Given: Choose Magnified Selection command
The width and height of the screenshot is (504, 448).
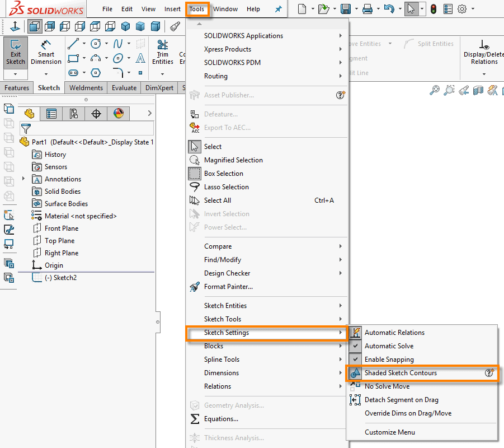Looking at the screenshot, I should [x=233, y=160].
